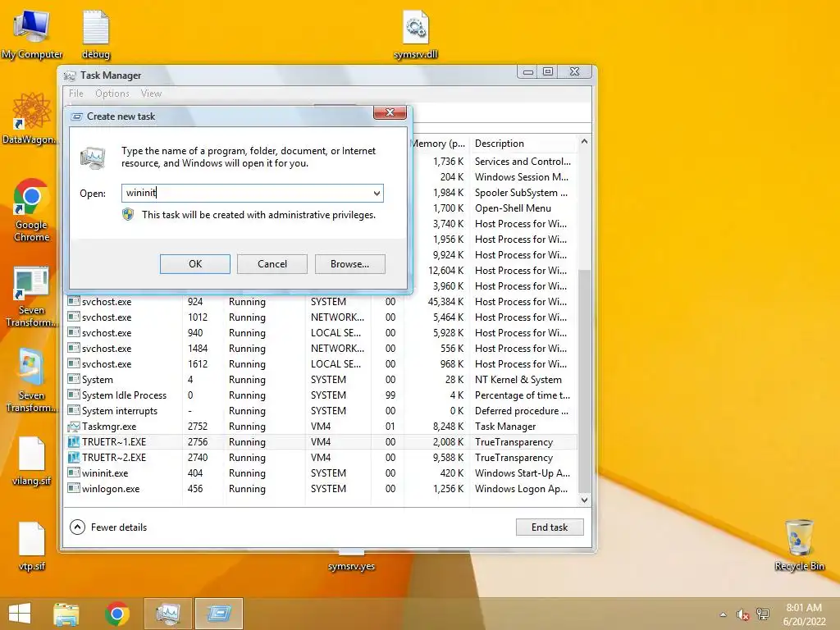
Task: Click Services and Control description
Action: [x=523, y=162]
